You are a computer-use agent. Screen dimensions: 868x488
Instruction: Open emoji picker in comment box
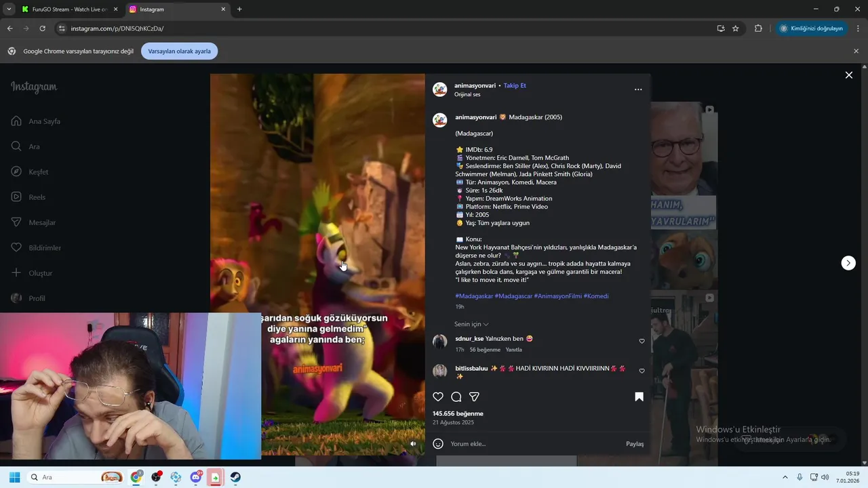click(438, 444)
